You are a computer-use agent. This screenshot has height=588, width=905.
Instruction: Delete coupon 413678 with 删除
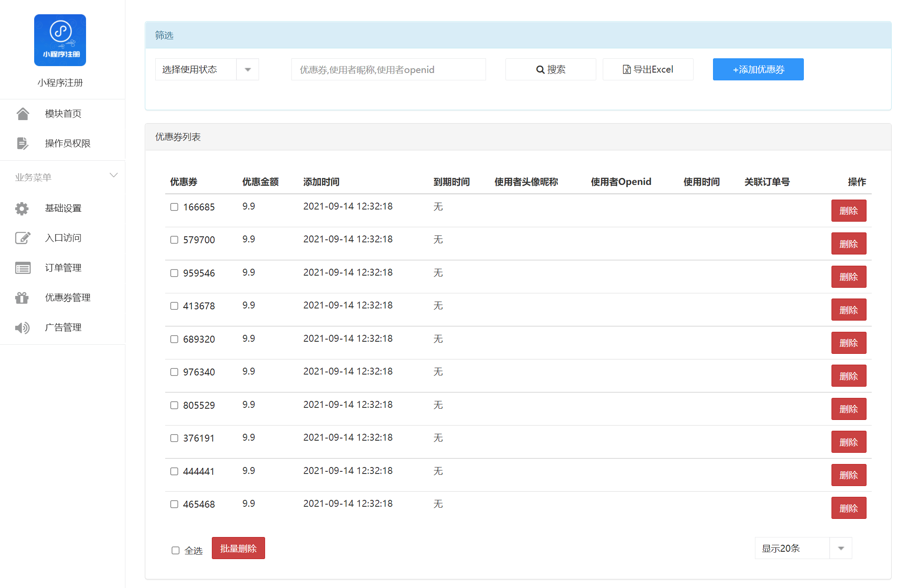[849, 310]
